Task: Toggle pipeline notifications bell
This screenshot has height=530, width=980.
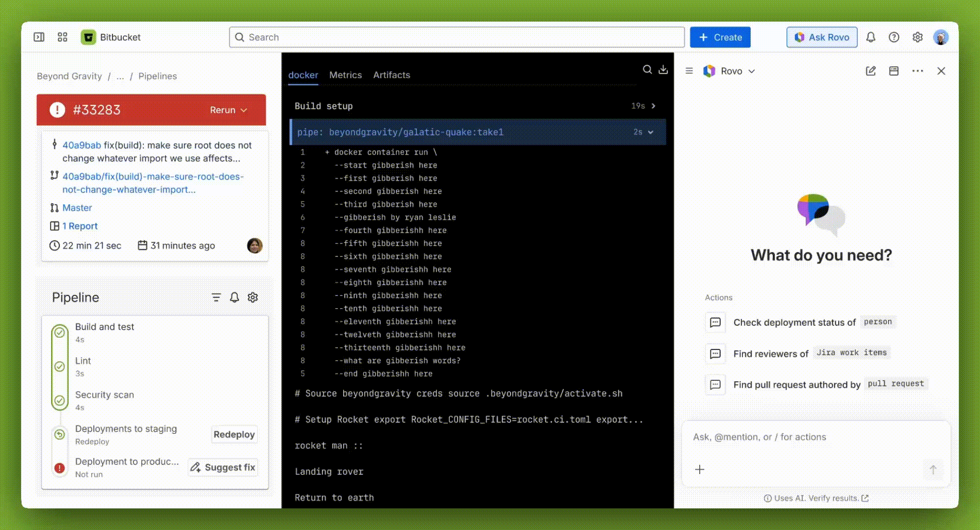Action: [x=235, y=297]
